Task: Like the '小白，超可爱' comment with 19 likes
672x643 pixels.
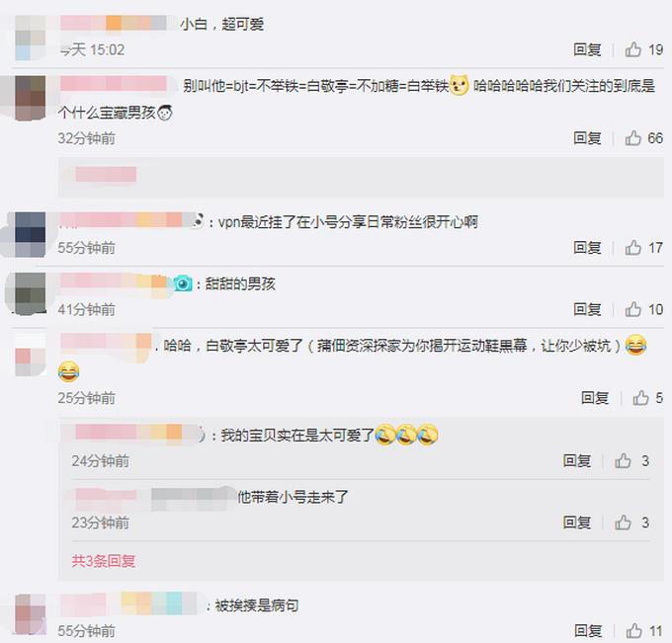Action: point(633,49)
